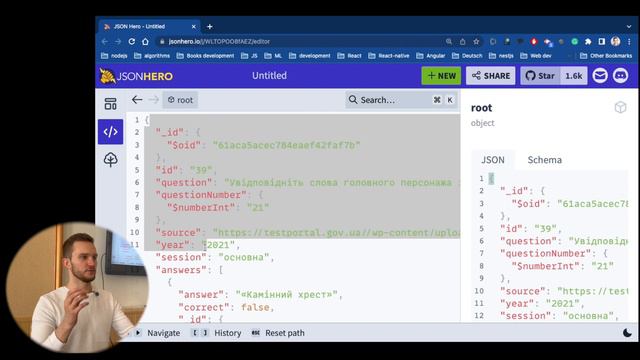Reload the page
This screenshot has height=360, width=640.
pyautogui.click(x=131, y=42)
